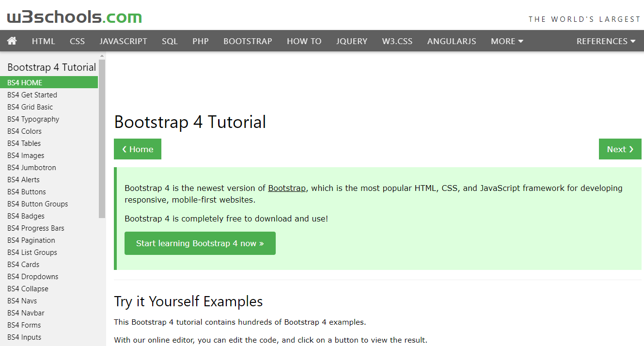
Task: Go to JAVASCRIPT in the top navbar
Action: (123, 41)
